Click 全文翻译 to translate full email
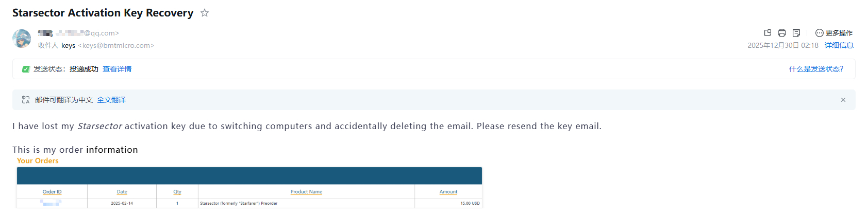This screenshot has height=215, width=868. (111, 100)
